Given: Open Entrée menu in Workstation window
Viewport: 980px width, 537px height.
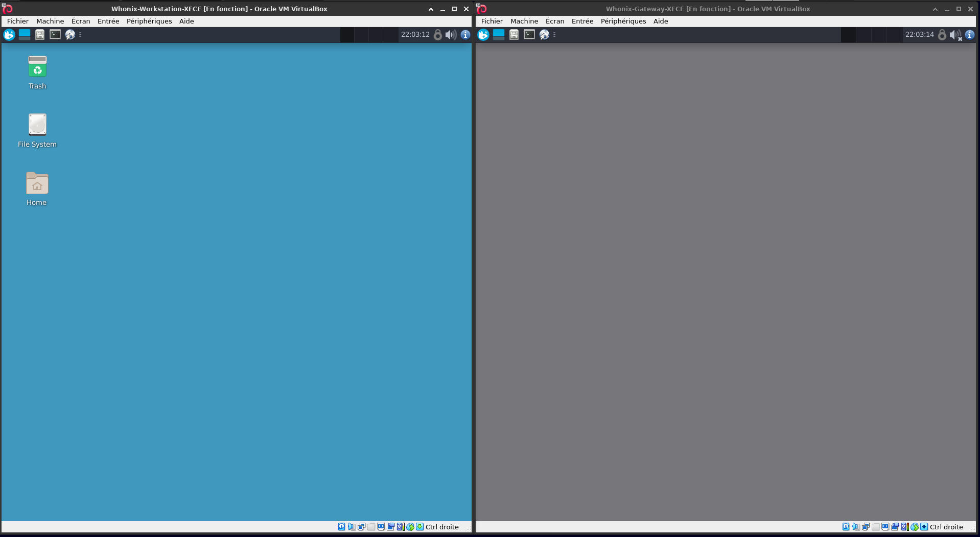Looking at the screenshot, I should [108, 21].
